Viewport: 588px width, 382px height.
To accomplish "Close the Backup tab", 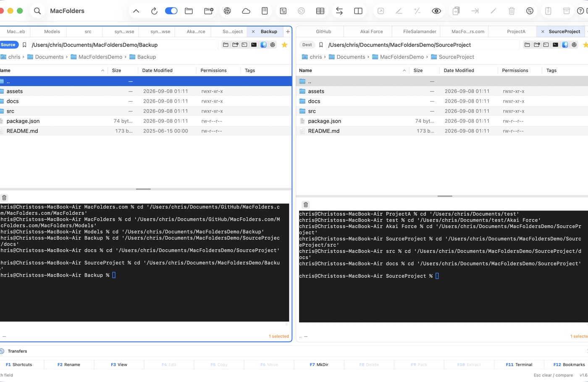I will 253,32.
